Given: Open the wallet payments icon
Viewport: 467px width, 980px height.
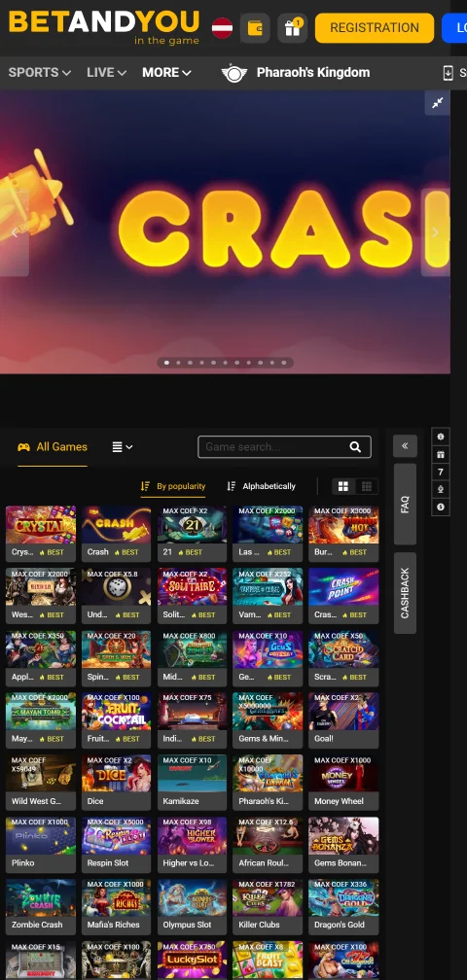Looking at the screenshot, I should 255,28.
